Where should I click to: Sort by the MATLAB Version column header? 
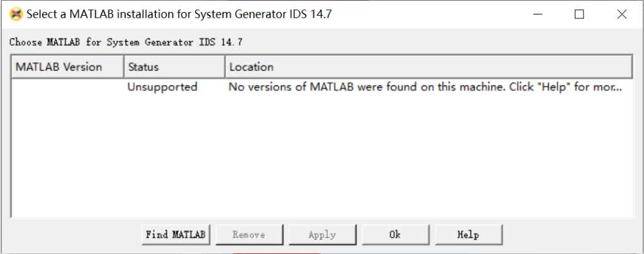pyautogui.click(x=59, y=67)
